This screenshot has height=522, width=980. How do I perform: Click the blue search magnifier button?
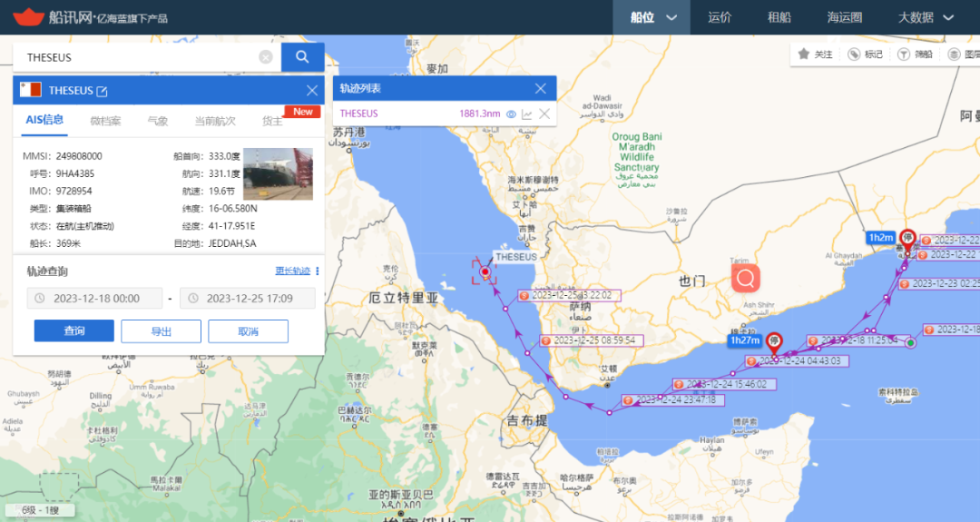[x=302, y=57]
